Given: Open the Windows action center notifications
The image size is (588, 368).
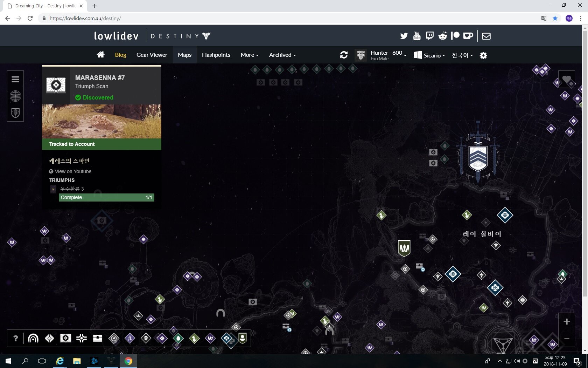Looking at the screenshot, I should pos(577,361).
